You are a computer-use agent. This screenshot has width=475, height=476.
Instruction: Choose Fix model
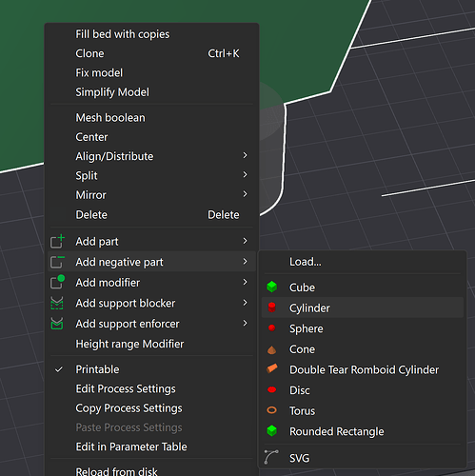(x=99, y=72)
